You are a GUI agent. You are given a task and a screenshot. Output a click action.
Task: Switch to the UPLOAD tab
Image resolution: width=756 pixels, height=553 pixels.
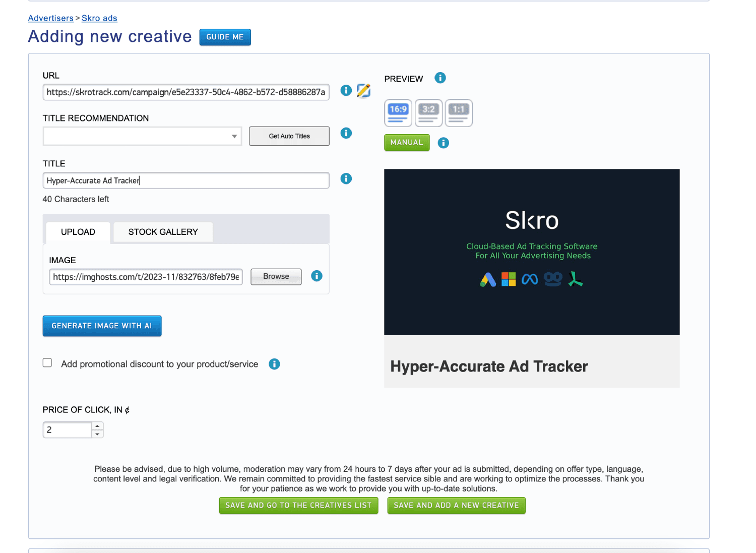click(78, 232)
